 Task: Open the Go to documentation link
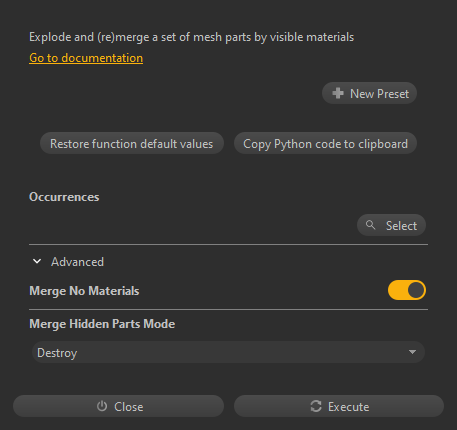(x=86, y=58)
